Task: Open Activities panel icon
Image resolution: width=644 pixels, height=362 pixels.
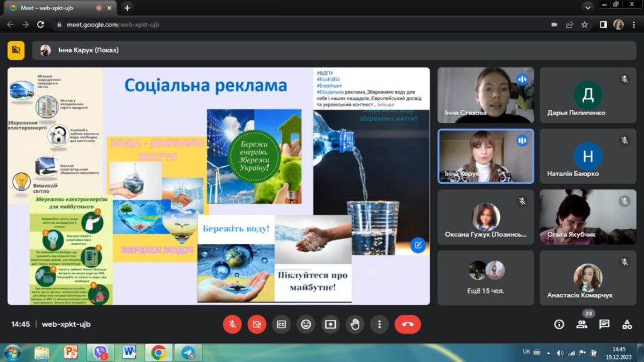Action: (627, 324)
